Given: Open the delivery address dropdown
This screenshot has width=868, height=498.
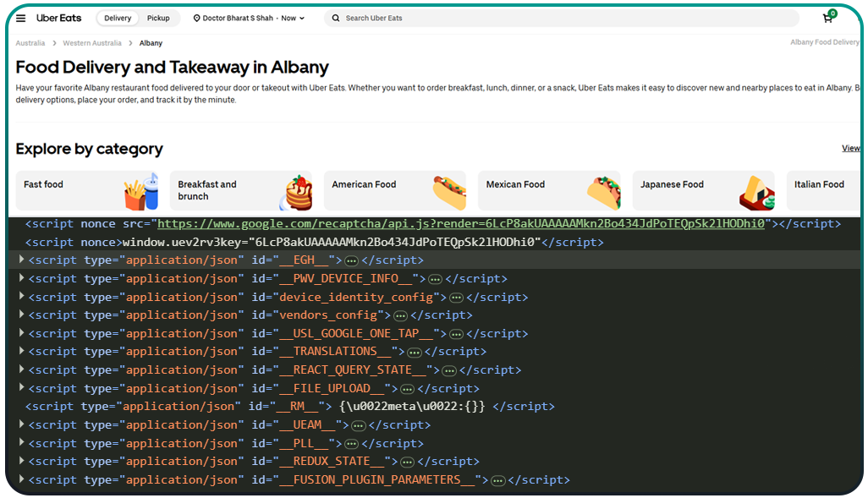Looking at the screenshot, I should click(x=248, y=18).
